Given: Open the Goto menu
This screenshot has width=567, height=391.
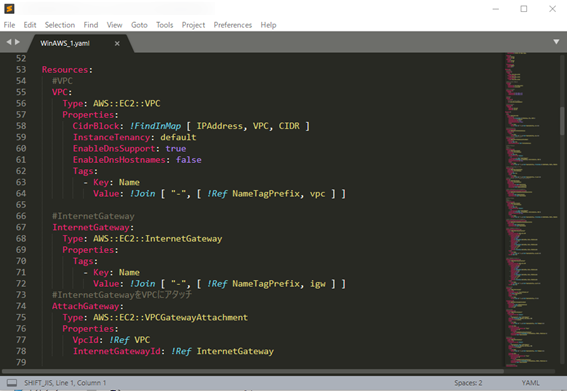Looking at the screenshot, I should click(139, 25).
